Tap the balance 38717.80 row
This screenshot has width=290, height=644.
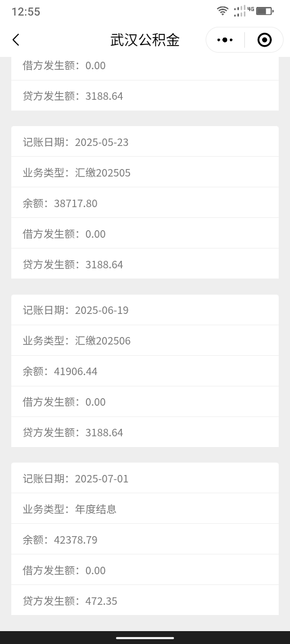tap(145, 203)
